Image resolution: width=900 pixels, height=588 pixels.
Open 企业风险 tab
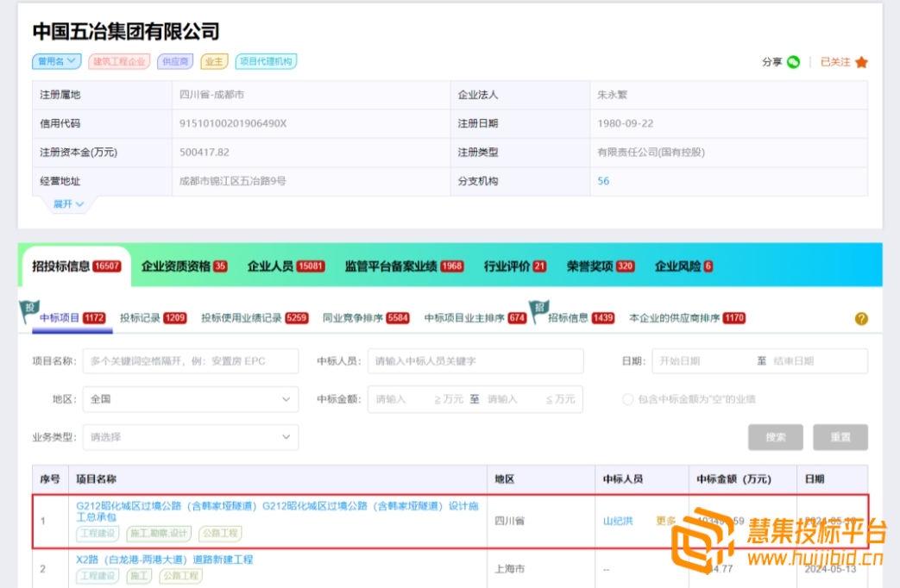coord(683,266)
